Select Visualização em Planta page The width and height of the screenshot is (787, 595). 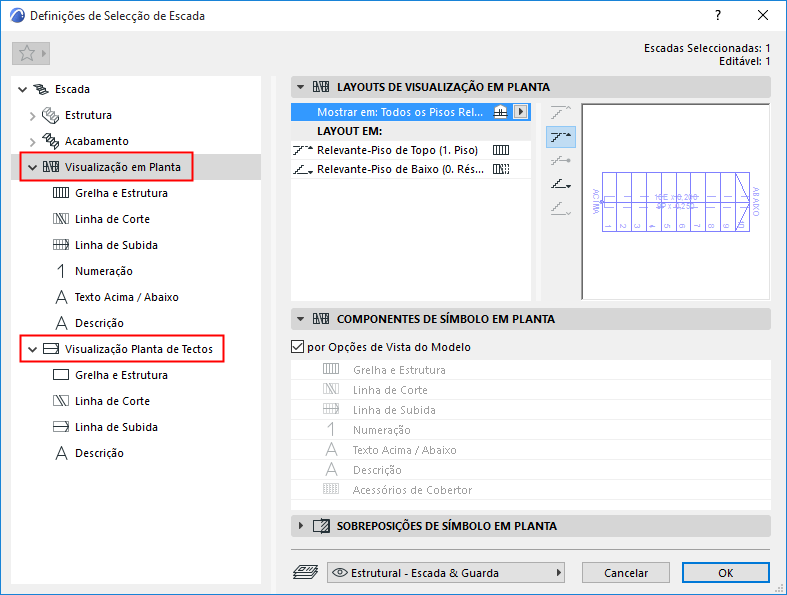point(122,167)
